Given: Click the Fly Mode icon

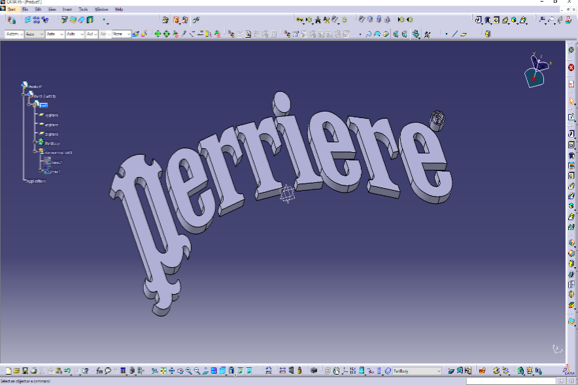Looking at the screenshot, I should (155, 371).
